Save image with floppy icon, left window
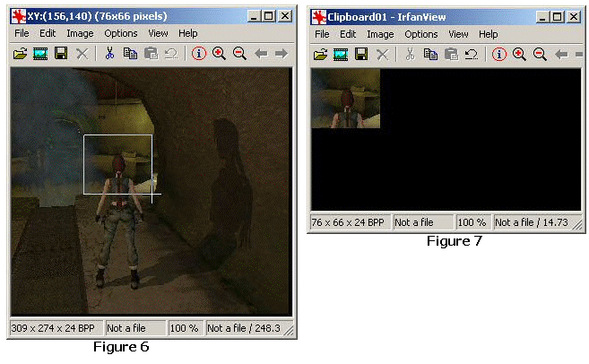 61,53
